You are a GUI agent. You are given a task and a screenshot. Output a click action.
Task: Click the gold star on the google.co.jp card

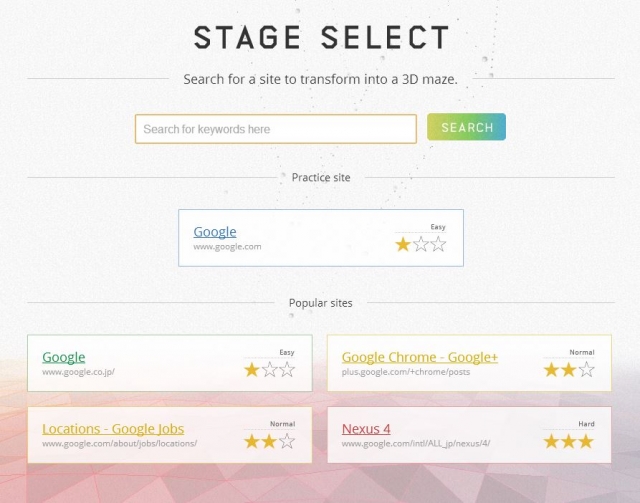[x=252, y=370]
